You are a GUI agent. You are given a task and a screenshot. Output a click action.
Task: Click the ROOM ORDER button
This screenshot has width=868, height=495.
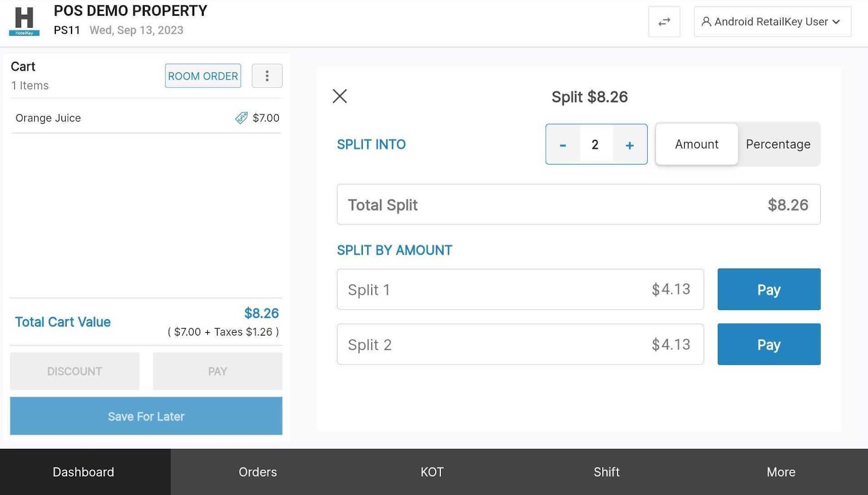coord(203,76)
